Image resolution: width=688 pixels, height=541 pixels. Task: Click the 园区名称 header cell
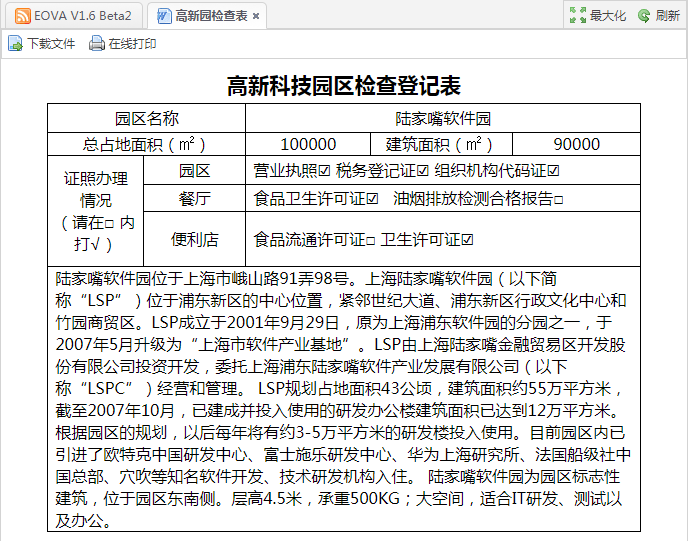point(147,118)
